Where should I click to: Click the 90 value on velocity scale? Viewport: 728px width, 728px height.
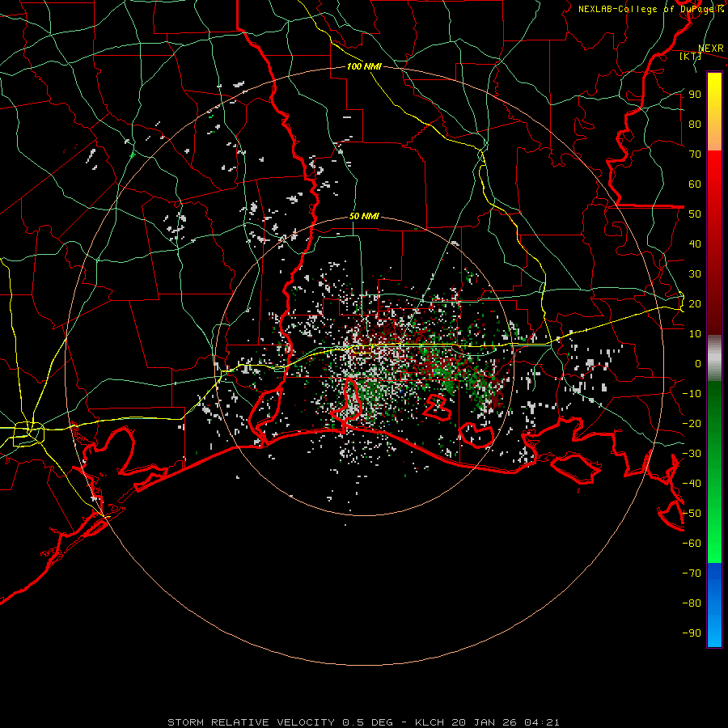695,95
